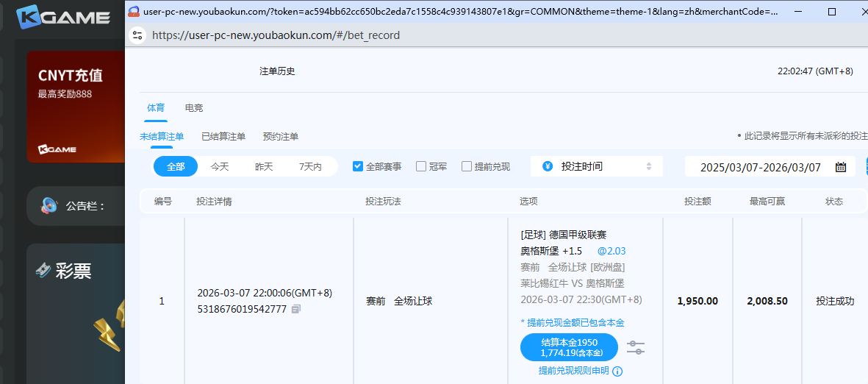Click clock display 22:02:47 (GMT+8)
Screen dimensions: 868x384
click(x=815, y=71)
